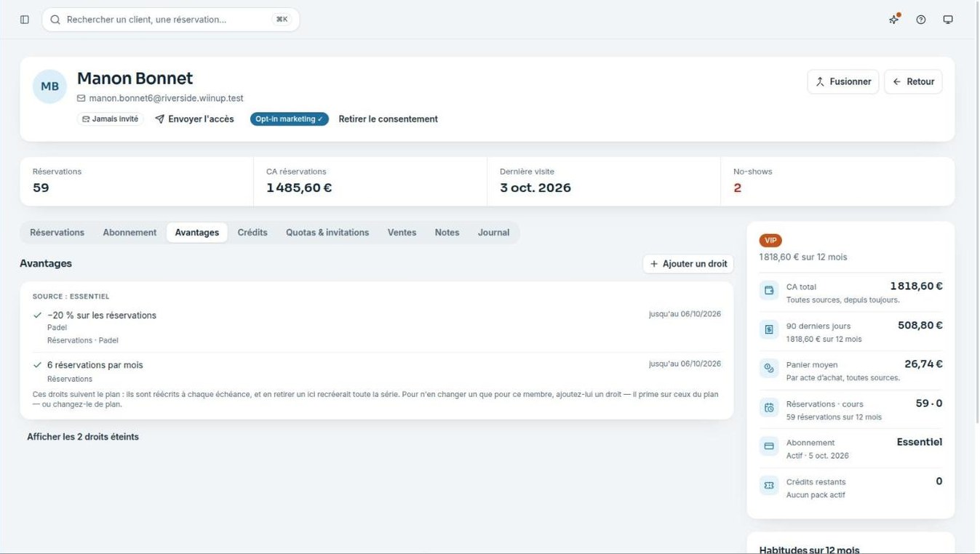Click the Crédits restants ticket icon
Viewport: 980px width, 554px height.
[769, 486]
